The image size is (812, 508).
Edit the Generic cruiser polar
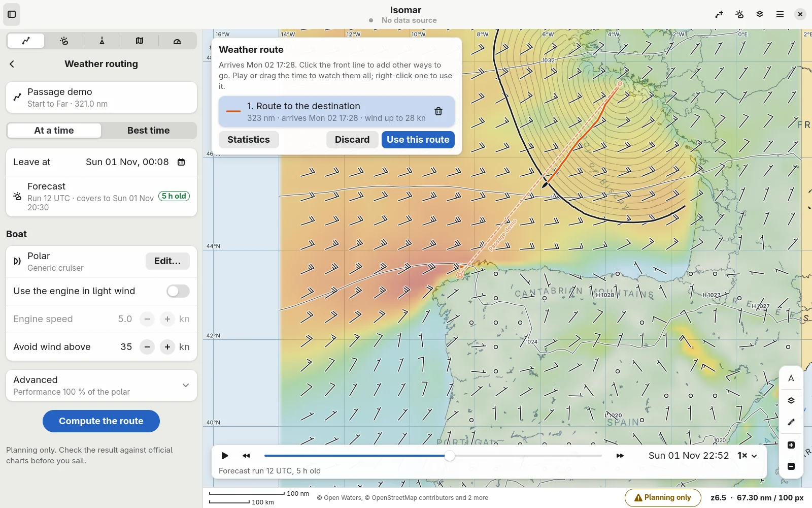[167, 261]
